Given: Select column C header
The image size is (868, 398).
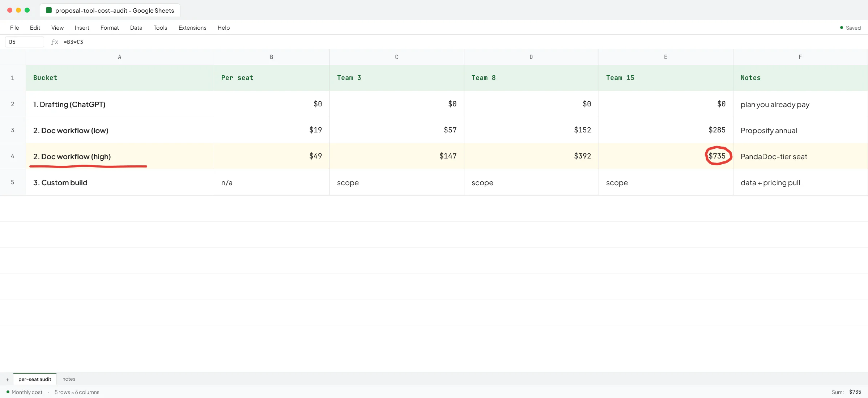Looking at the screenshot, I should [x=397, y=57].
